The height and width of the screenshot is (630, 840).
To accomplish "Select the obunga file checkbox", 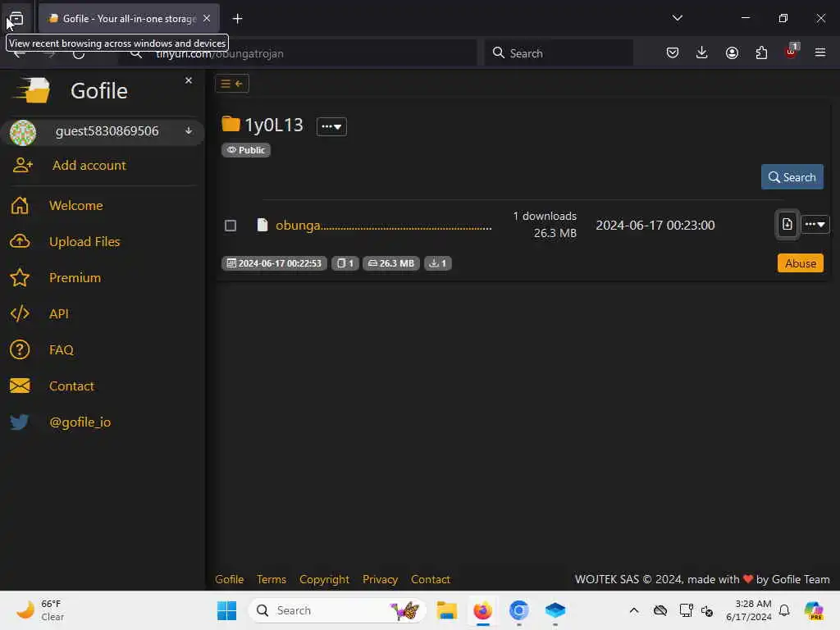I will (231, 226).
